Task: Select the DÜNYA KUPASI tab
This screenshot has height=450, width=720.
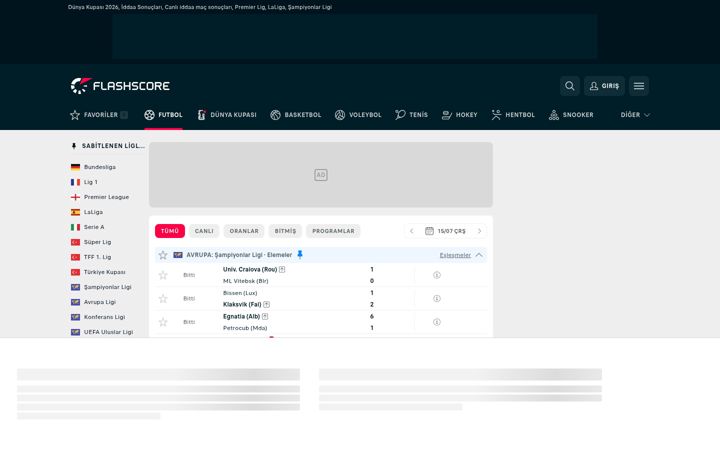Action: click(226, 115)
